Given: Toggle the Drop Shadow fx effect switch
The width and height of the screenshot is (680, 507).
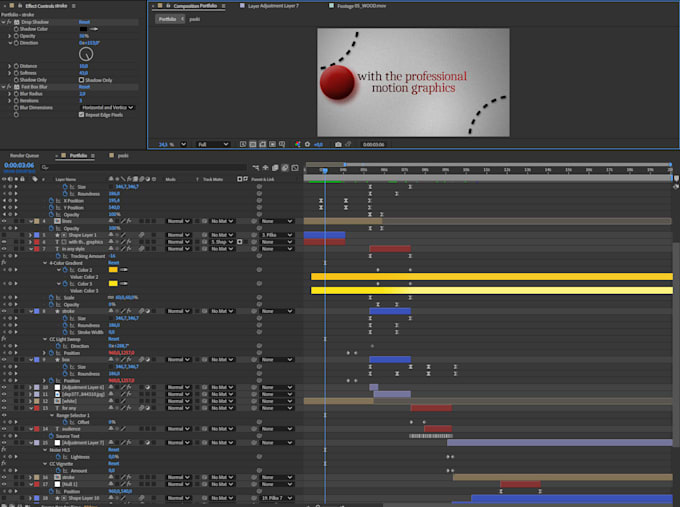Looking at the screenshot, I should point(9,22).
